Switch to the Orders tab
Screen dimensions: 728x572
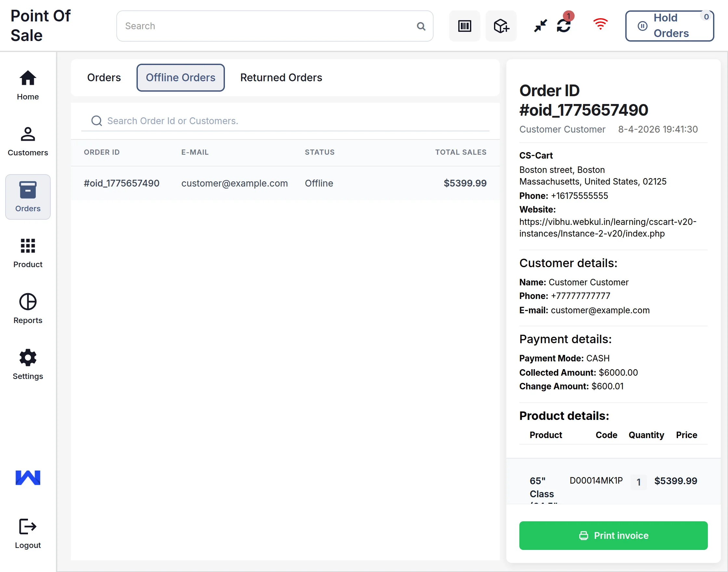tap(104, 77)
